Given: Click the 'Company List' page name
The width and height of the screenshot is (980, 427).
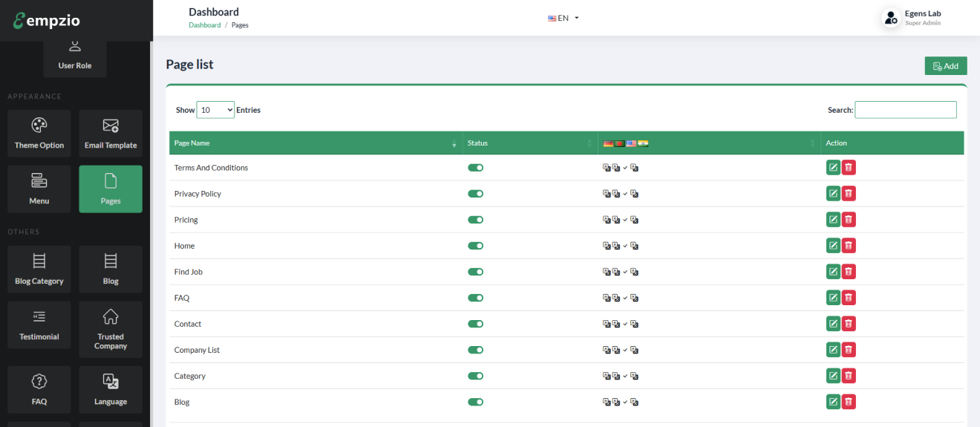Looking at the screenshot, I should [x=197, y=350].
